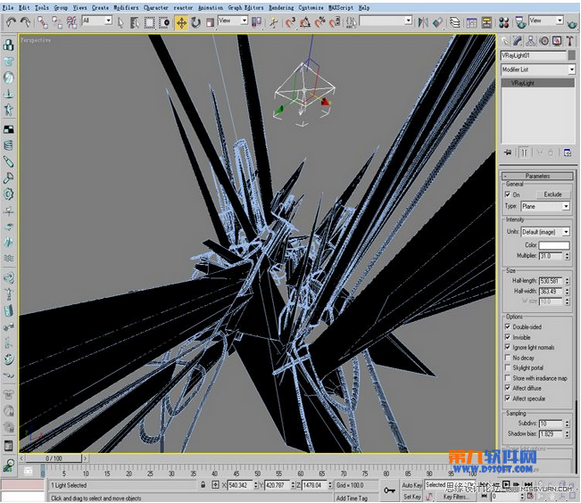Click the Multiplier value field
The height and width of the screenshot is (503, 581).
click(551, 256)
